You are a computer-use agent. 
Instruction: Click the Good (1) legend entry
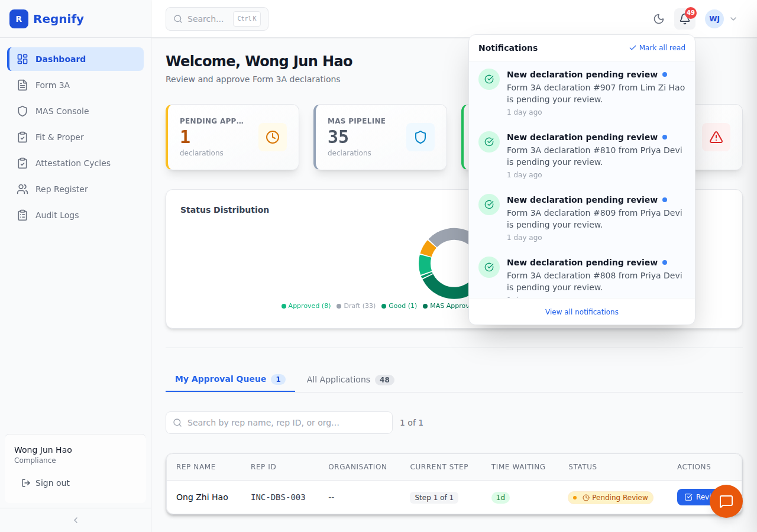coord(399,306)
